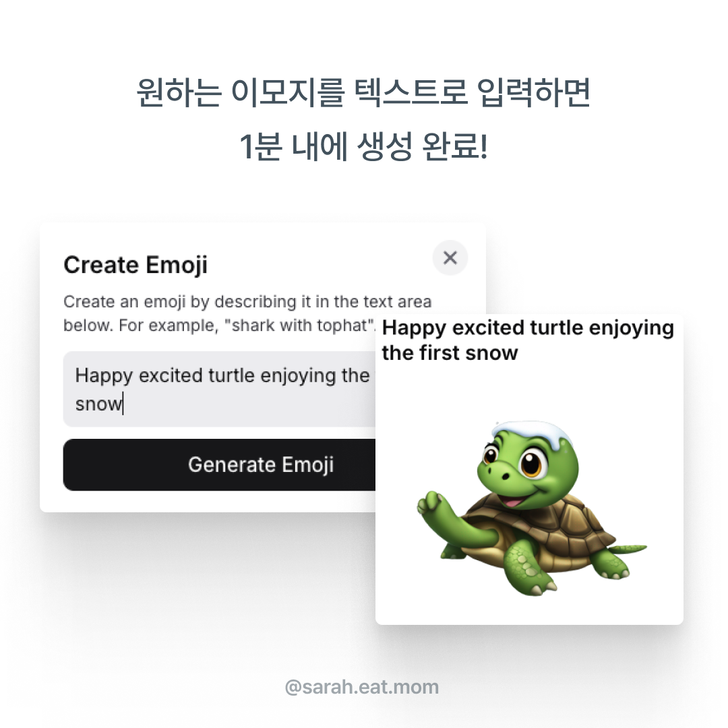Click "the first snow" in the result caption
728x728 pixels.
pos(450,353)
